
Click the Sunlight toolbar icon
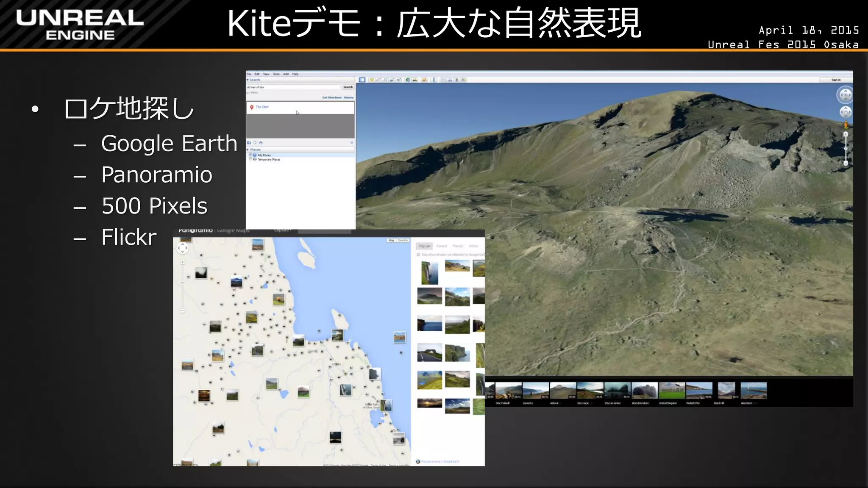click(x=415, y=80)
